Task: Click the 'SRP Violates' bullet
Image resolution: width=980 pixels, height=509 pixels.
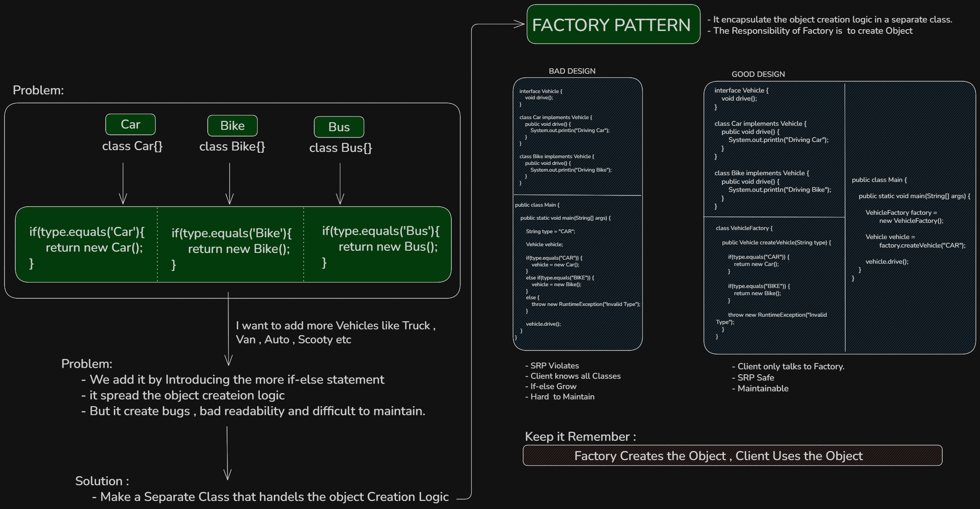Action: tap(552, 366)
